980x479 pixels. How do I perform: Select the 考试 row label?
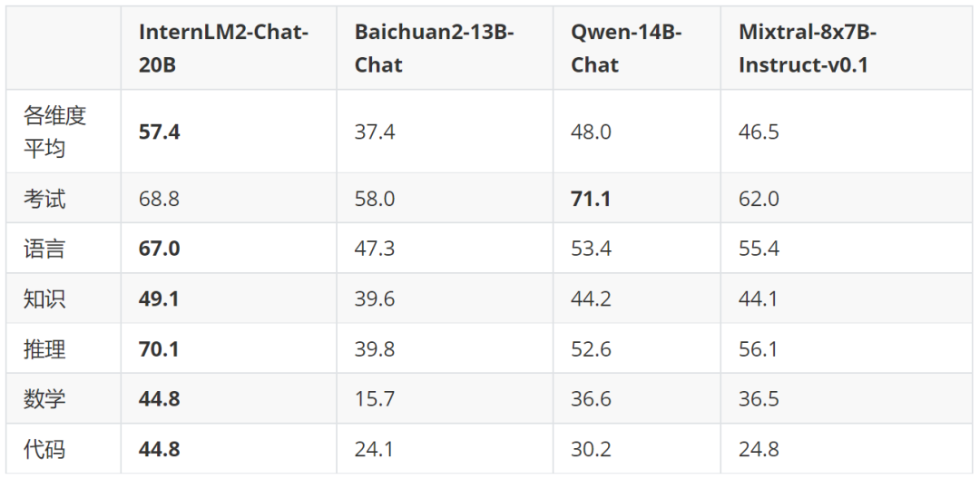point(44,199)
